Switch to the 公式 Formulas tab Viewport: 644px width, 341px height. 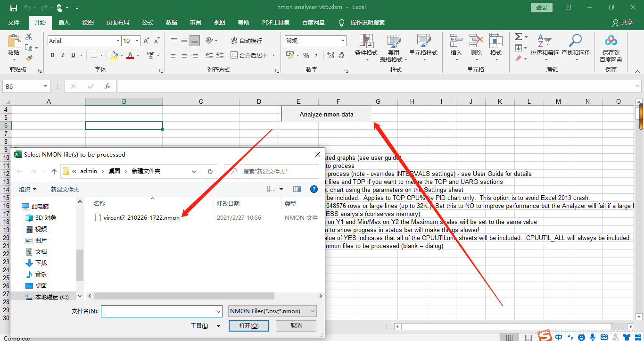click(148, 23)
